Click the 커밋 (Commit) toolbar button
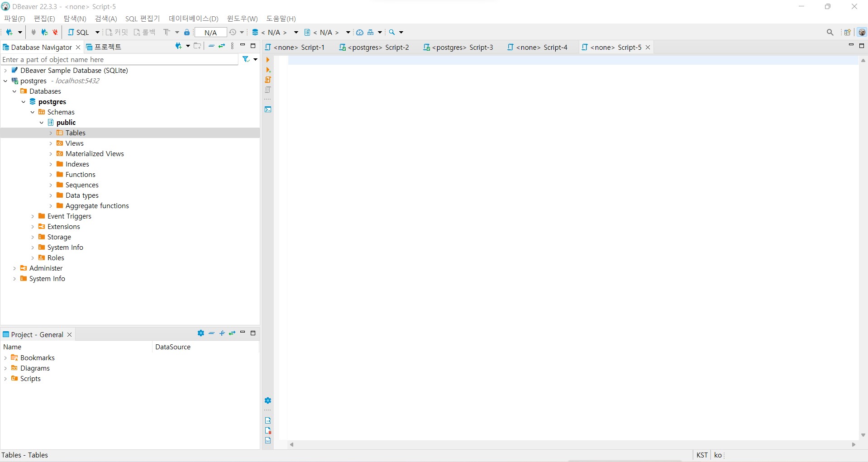This screenshot has width=868, height=462. point(117,32)
